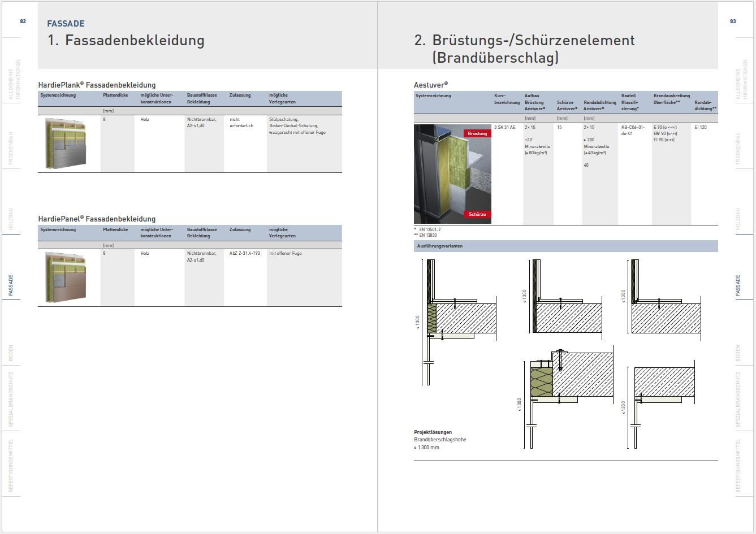Image resolution: width=756 pixels, height=534 pixels.
Task: Click the Ausführungsvarianten section bar
Action: (x=565, y=246)
